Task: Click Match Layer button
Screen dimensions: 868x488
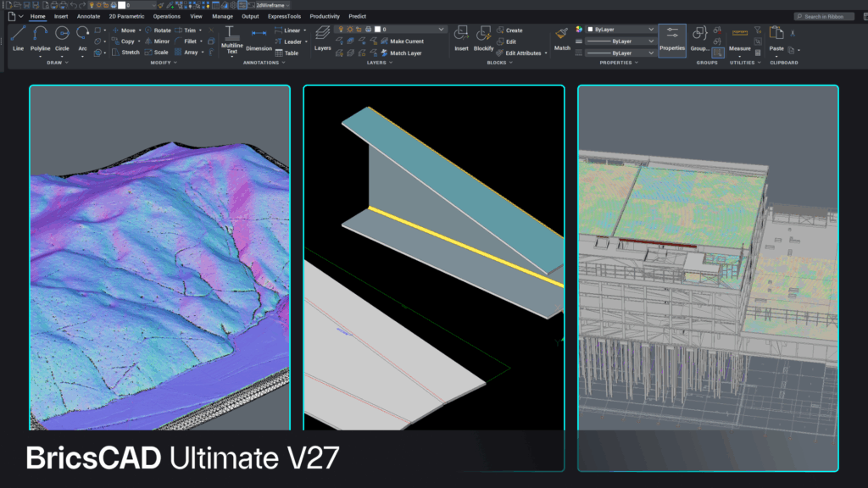Action: 401,53
